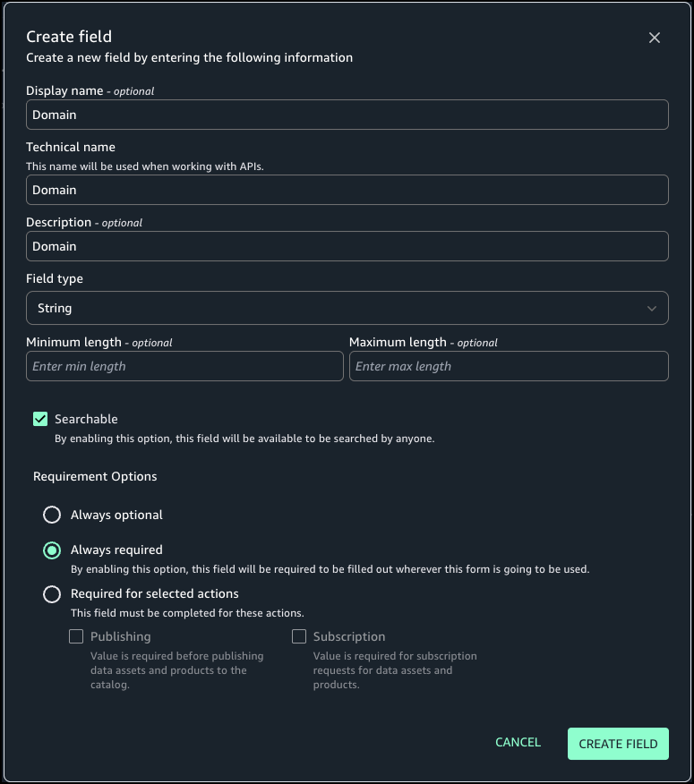Enable the Subscription checkbox
The image size is (694, 784).
(299, 637)
